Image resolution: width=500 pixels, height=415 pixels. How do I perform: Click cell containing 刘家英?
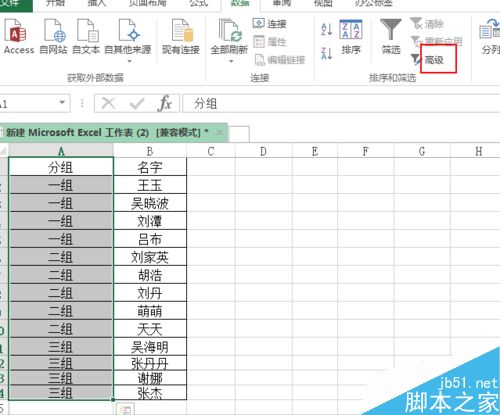tap(150, 257)
